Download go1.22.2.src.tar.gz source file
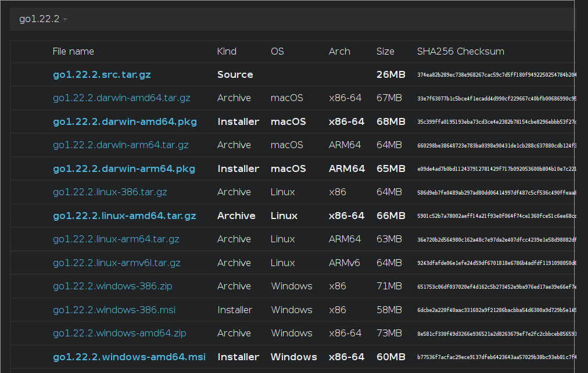Viewport: 588px width, 373px height. tap(102, 74)
